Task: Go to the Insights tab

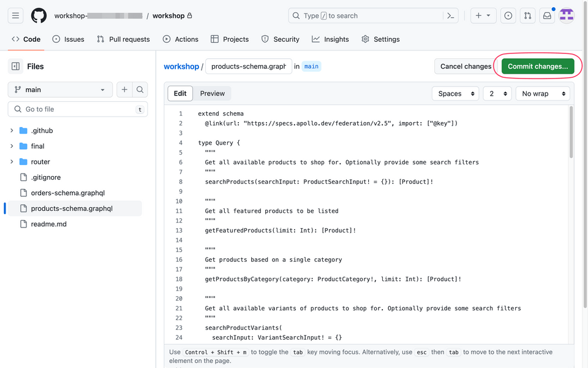Action: pos(330,39)
